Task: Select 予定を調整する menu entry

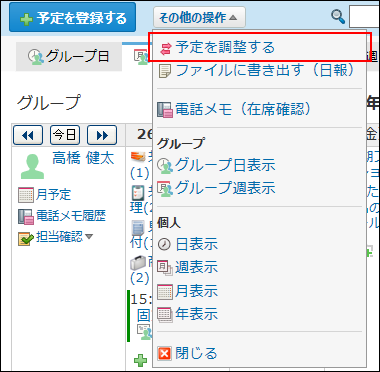Action: pyautogui.click(x=217, y=47)
